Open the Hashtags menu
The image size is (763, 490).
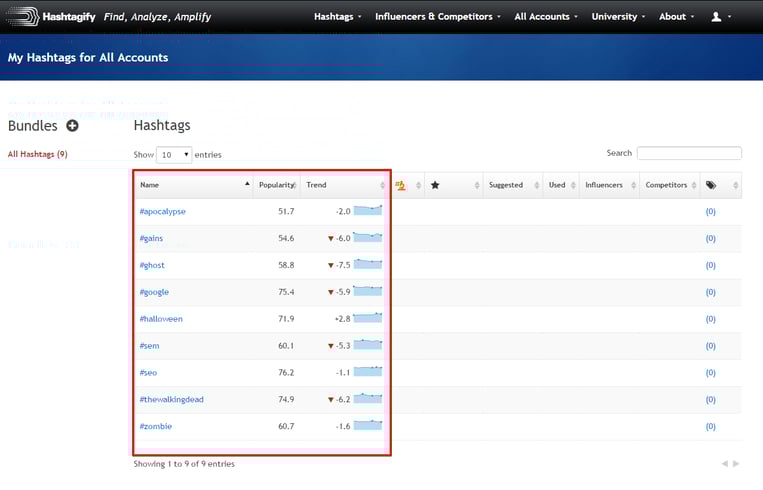(338, 17)
